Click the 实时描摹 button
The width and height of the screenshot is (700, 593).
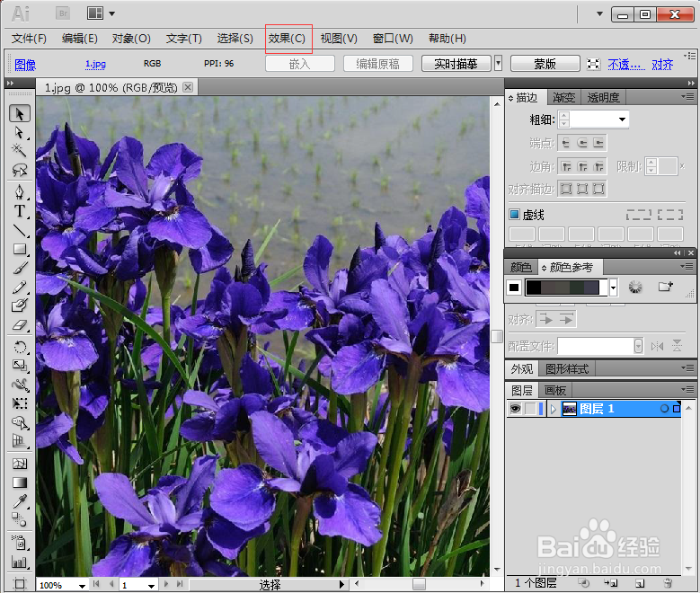pyautogui.click(x=456, y=64)
